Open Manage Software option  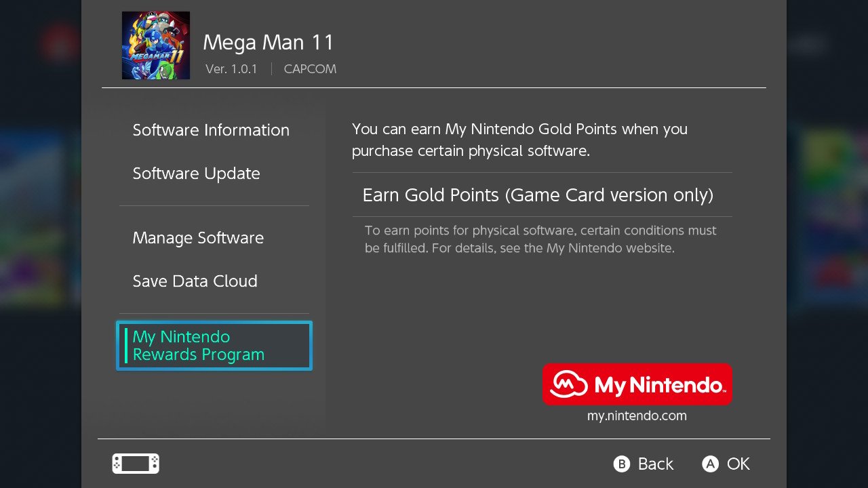[x=198, y=238]
